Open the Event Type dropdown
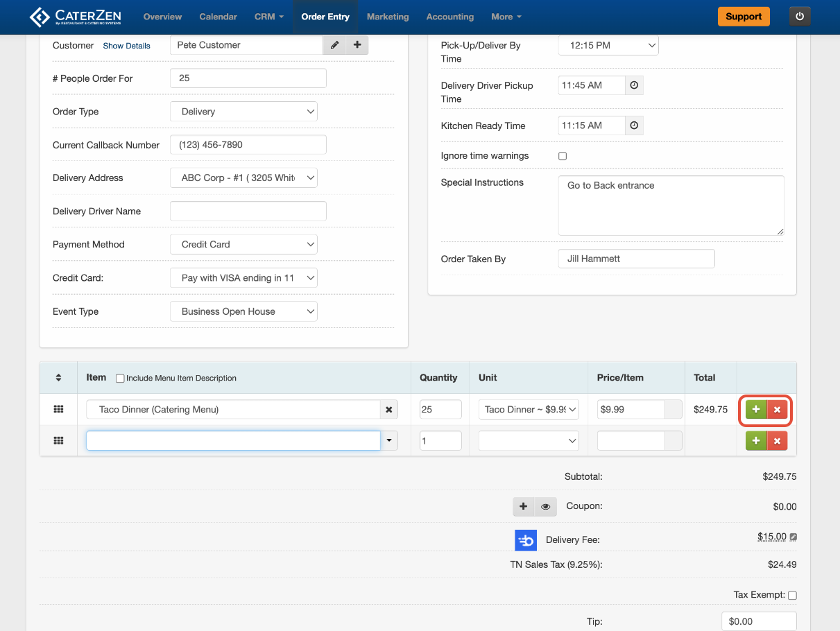Screen dimensions: 840x631 coord(243,311)
